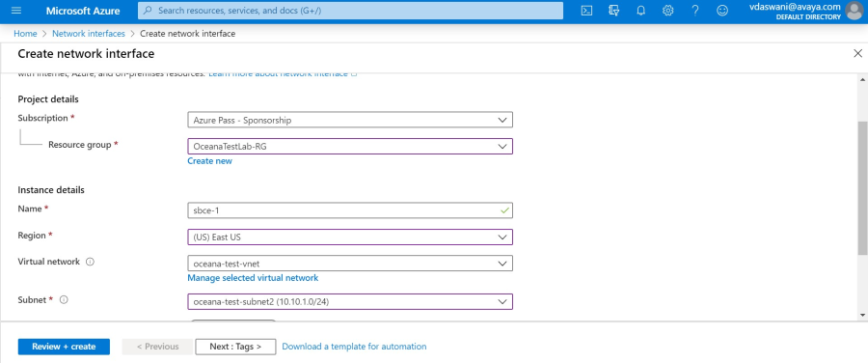Click the blade scrollbar down arrow
Screen dimensions: 868x363
click(x=863, y=315)
